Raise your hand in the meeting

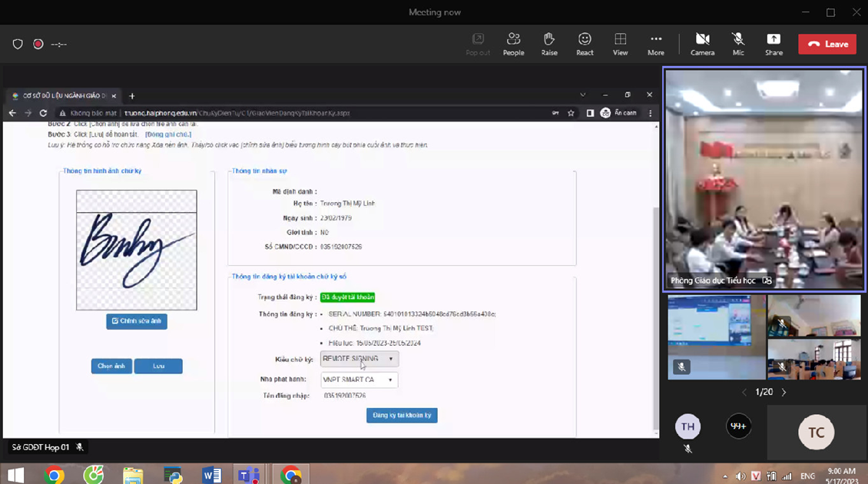(549, 44)
